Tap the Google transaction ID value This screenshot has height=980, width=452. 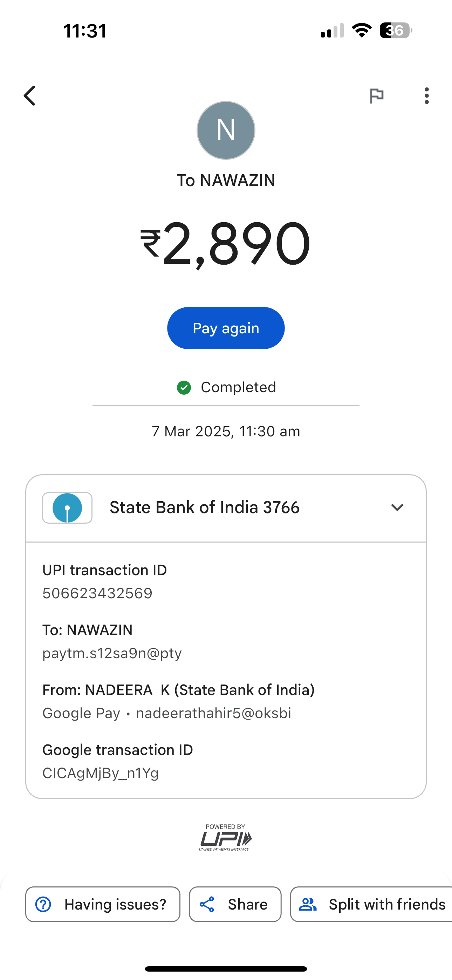[x=101, y=773]
